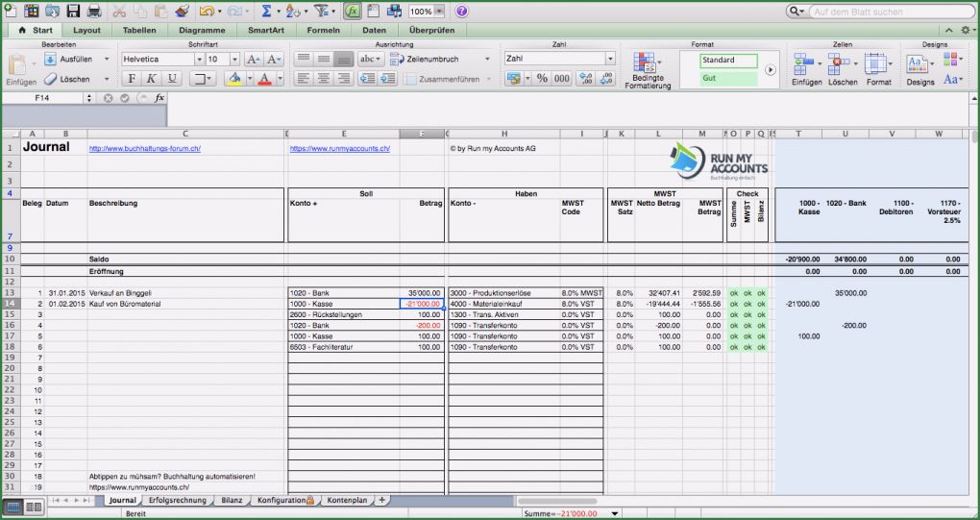
Task: Copy selection with toolbar copy icon
Action: [140, 11]
